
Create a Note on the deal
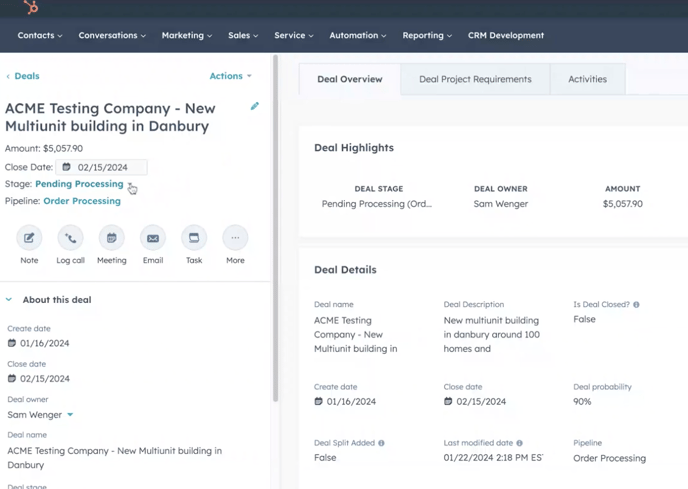tap(29, 238)
